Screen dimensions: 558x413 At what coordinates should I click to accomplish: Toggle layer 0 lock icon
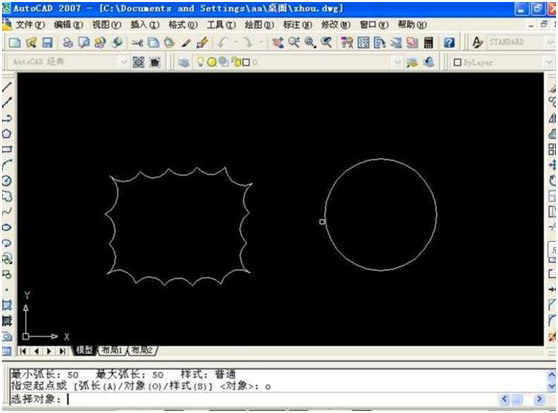click(x=236, y=62)
